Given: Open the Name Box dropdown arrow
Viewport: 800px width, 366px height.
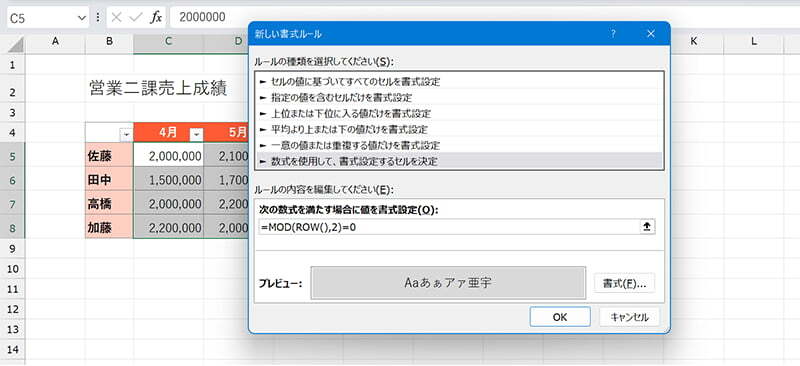Looking at the screenshot, I should pyautogui.click(x=82, y=18).
